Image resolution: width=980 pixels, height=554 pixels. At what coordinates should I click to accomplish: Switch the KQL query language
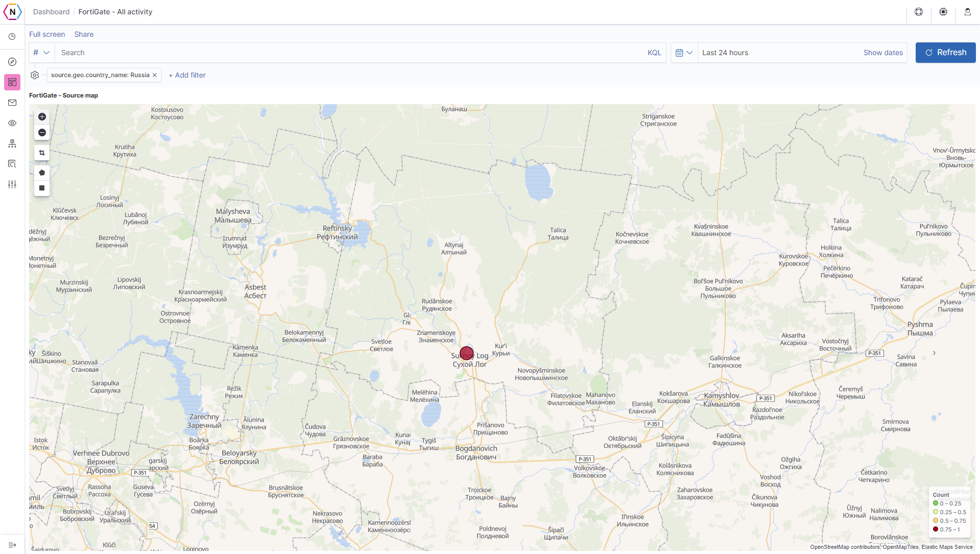[x=654, y=53]
